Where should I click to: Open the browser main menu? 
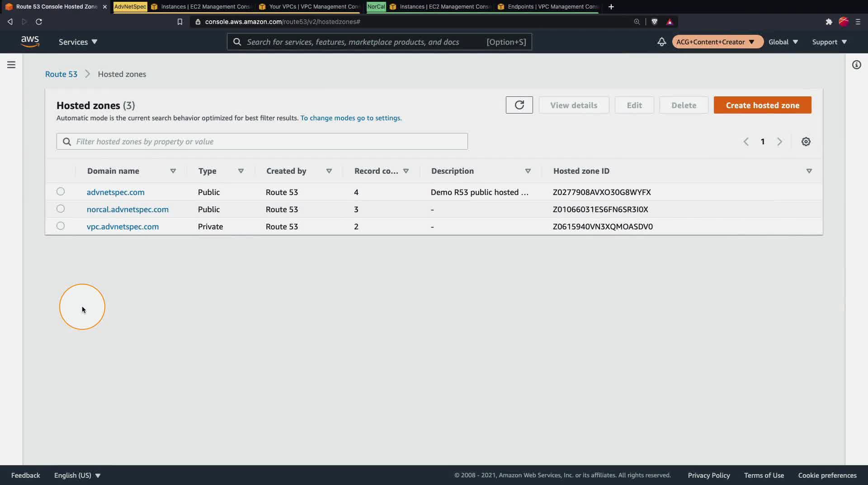coord(858,22)
